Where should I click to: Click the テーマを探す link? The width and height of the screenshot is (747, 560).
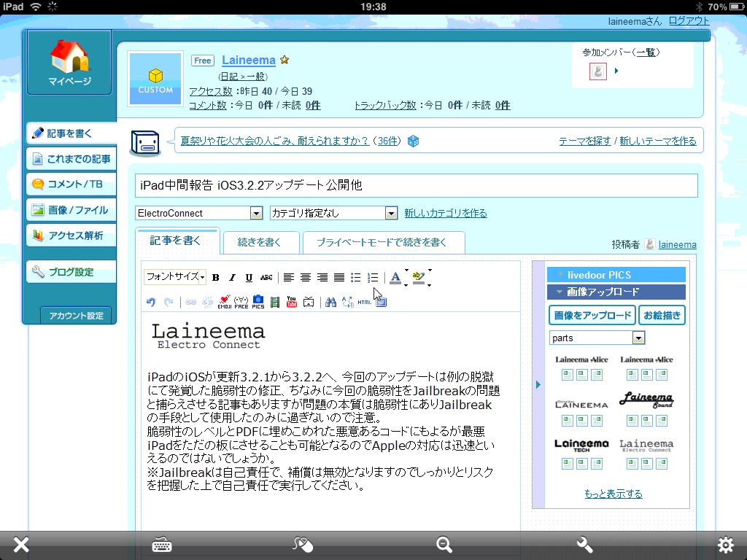pos(584,141)
